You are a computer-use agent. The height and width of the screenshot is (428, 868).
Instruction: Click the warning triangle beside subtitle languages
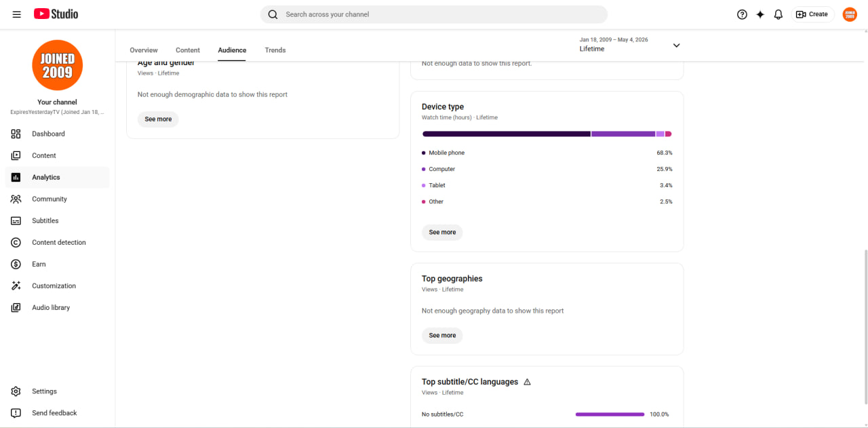click(x=527, y=382)
